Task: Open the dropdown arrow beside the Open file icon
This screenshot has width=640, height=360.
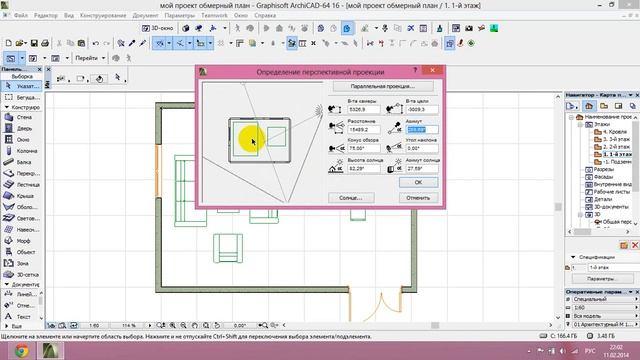Action: pos(26,43)
